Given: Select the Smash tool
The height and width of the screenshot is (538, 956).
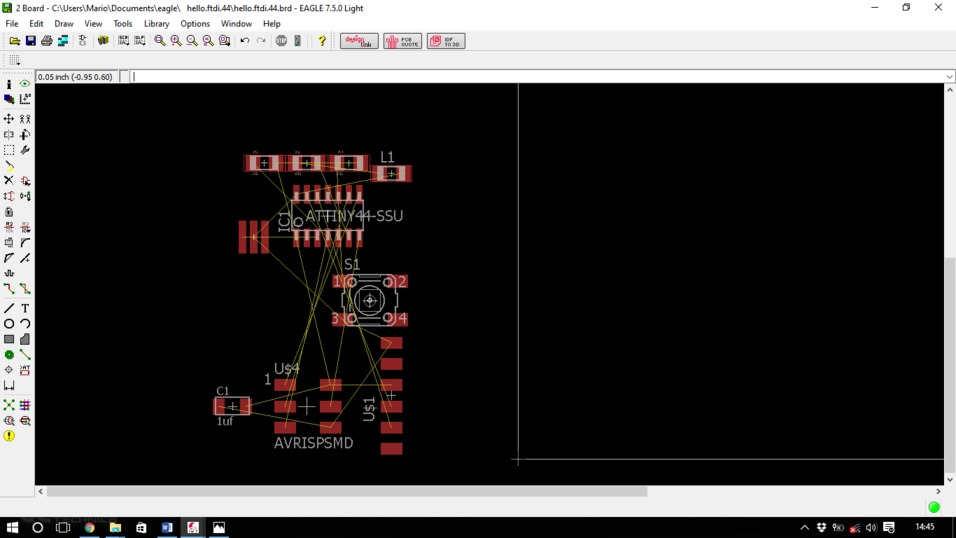Looking at the screenshot, I should click(9, 243).
